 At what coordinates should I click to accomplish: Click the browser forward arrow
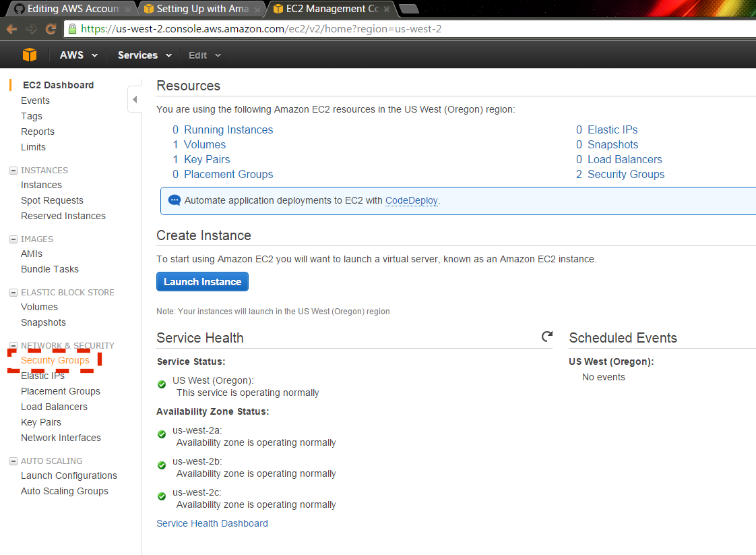pos(32,29)
